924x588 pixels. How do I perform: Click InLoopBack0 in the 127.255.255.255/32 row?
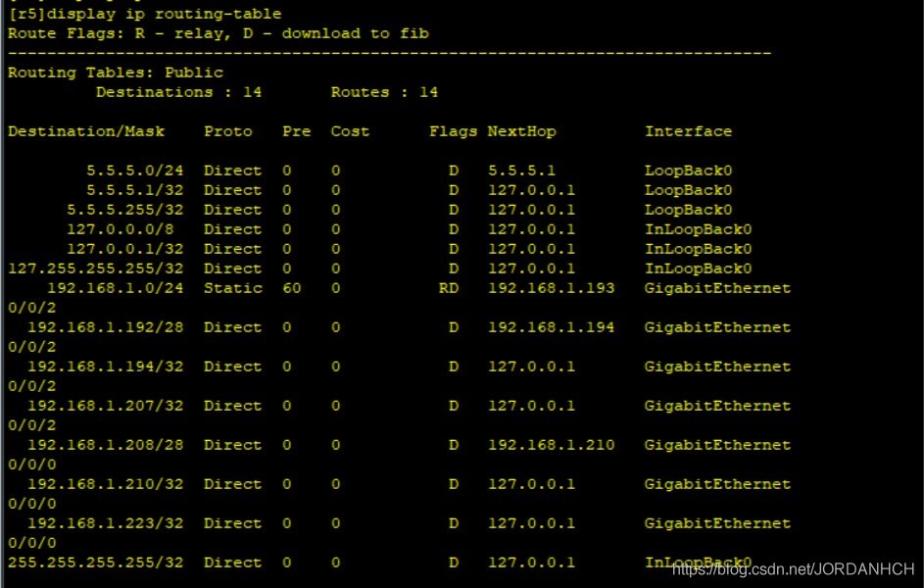tap(699, 269)
